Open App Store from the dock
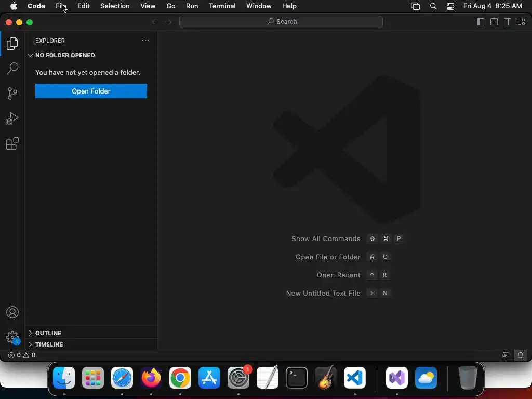 (x=209, y=378)
